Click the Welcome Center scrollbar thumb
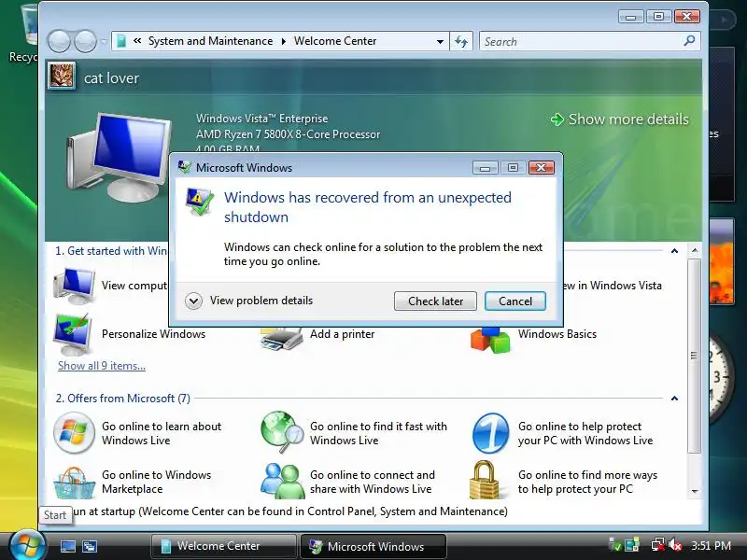Image resolution: width=747 pixels, height=560 pixels. point(695,356)
